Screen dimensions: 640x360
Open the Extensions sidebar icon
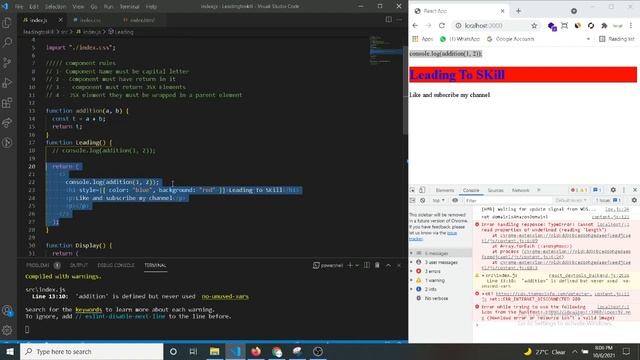click(7, 102)
